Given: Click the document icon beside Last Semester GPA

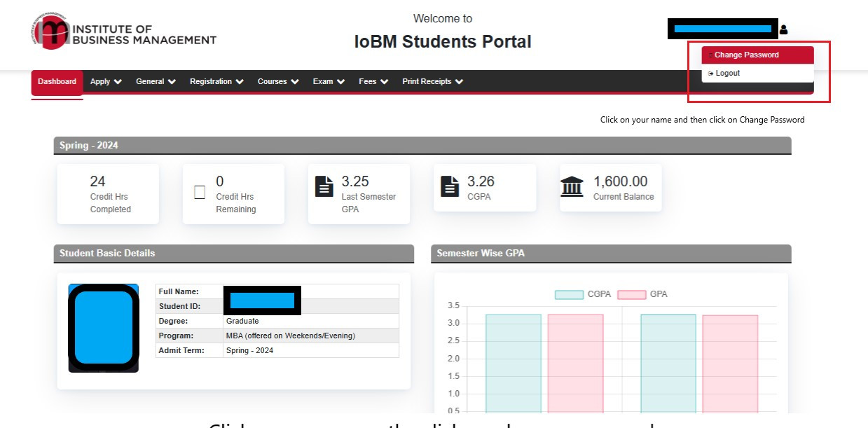Looking at the screenshot, I should (x=324, y=186).
